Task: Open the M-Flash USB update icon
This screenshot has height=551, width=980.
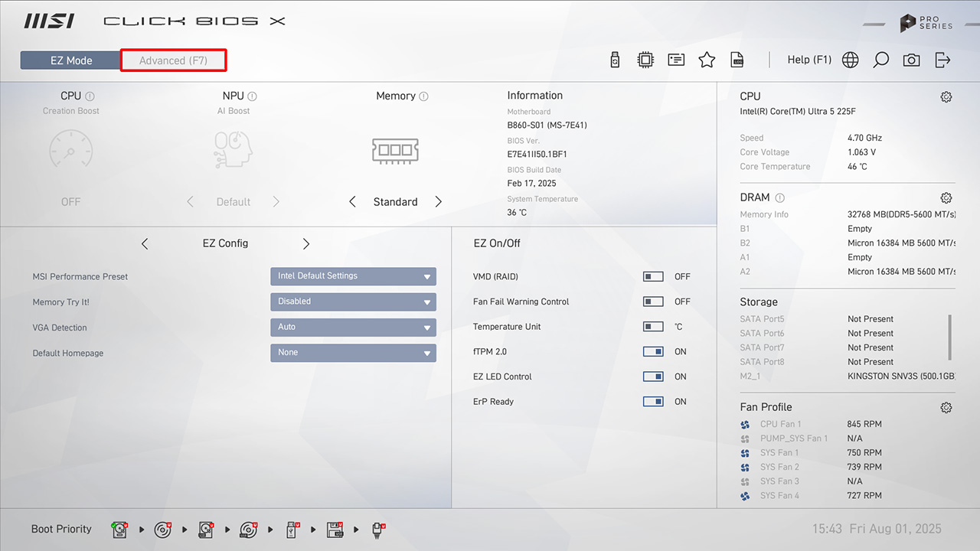Action: click(x=615, y=60)
